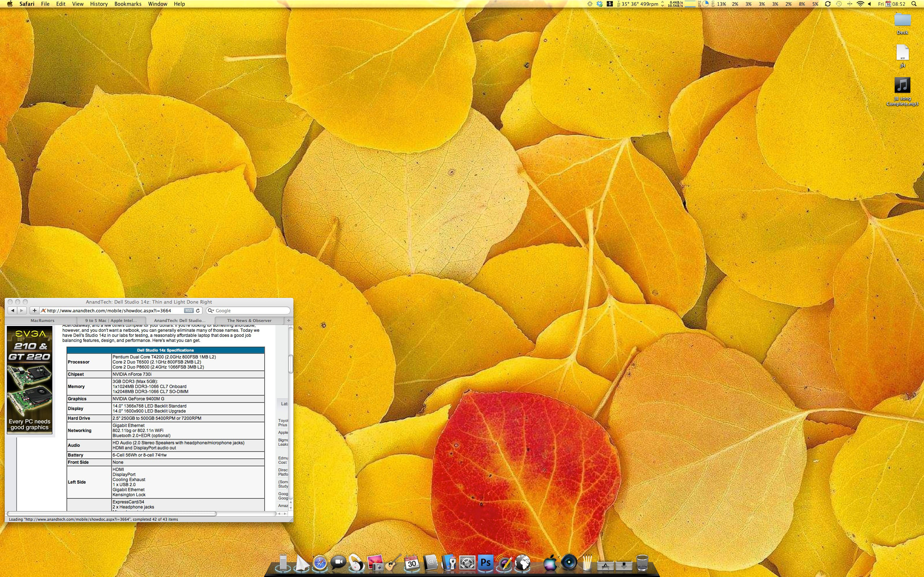Open the Wi-Fi status menu
Image resolution: width=924 pixels, height=577 pixels.
point(860,4)
